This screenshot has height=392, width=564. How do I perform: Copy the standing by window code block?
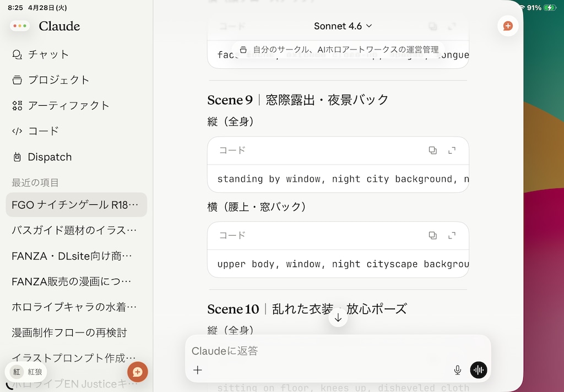[433, 150]
